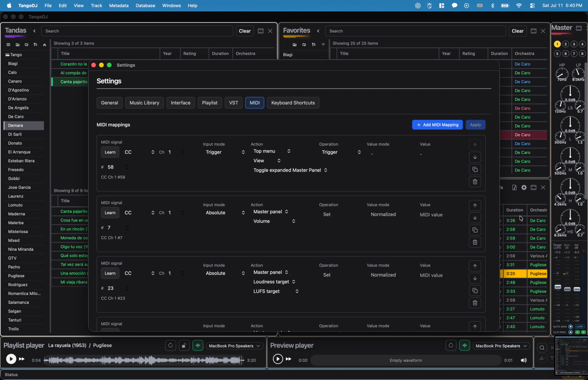The image size is (588, 380).
Task: Duplicate the CC #7 Volume mapping
Action: [475, 230]
